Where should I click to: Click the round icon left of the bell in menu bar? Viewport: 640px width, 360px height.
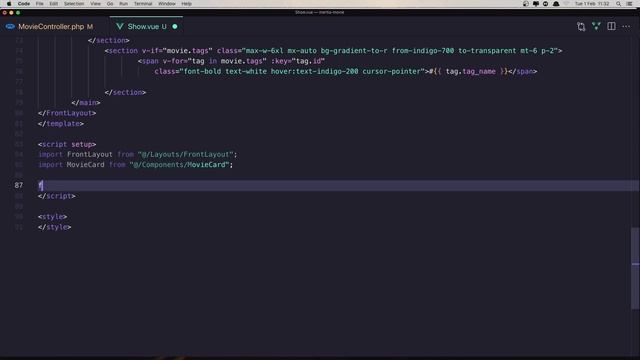pyautogui.click(x=545, y=4)
